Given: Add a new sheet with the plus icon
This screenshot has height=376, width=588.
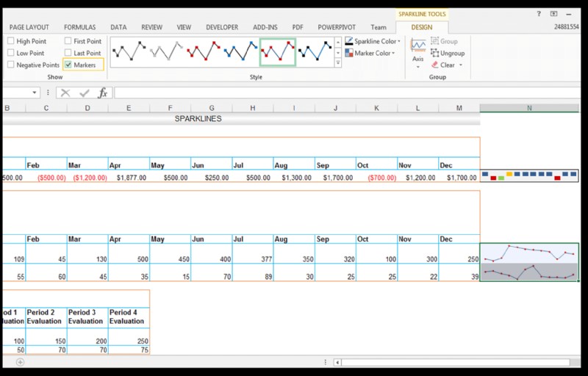Looking at the screenshot, I should tap(20, 362).
